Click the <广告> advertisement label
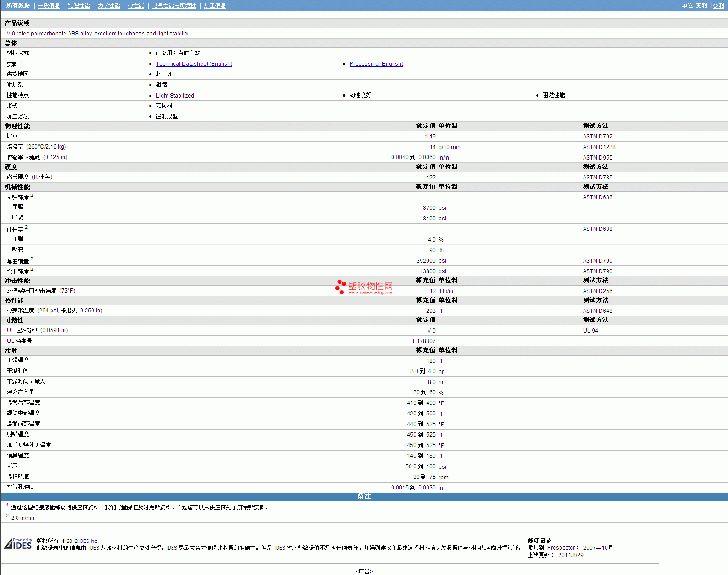The image size is (728, 575). pyautogui.click(x=364, y=571)
